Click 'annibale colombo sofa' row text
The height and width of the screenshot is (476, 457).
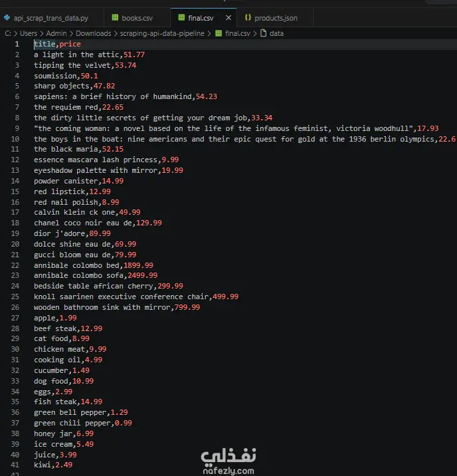(78, 275)
